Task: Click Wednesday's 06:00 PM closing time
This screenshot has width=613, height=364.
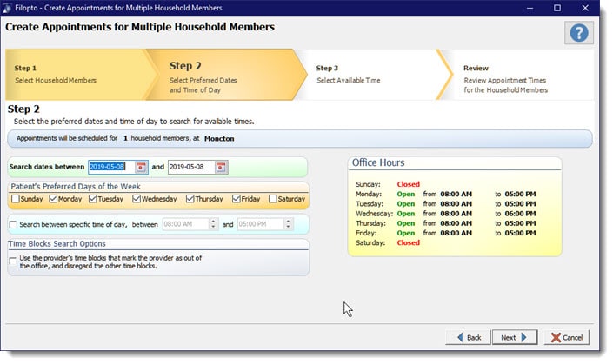Action: click(520, 214)
